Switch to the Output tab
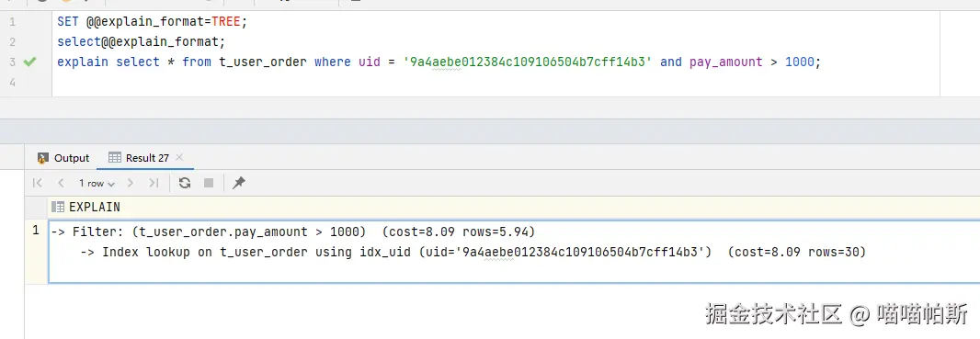 (x=63, y=158)
